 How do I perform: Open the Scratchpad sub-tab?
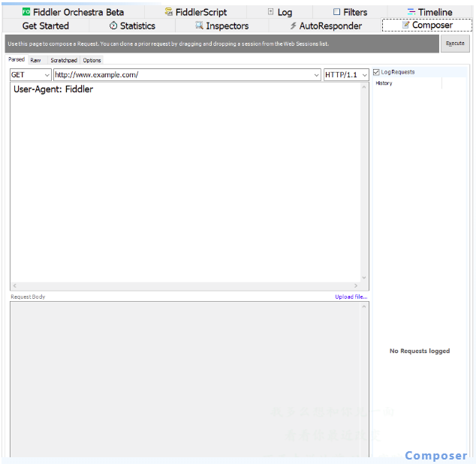coord(64,60)
